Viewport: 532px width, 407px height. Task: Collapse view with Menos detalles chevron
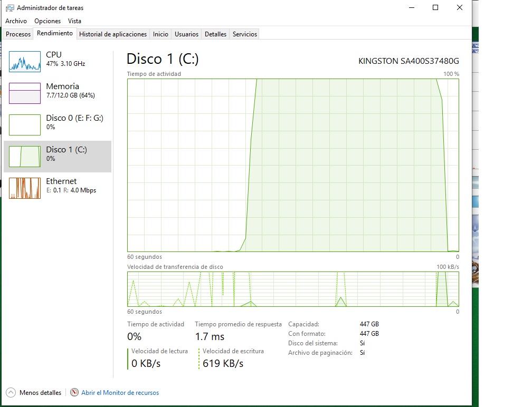11,393
